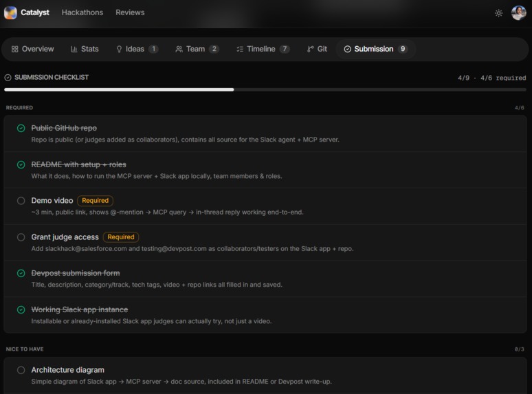The height and width of the screenshot is (394, 532).
Task: Click the Submission Checklist header check icon
Action: pyautogui.click(x=8, y=78)
